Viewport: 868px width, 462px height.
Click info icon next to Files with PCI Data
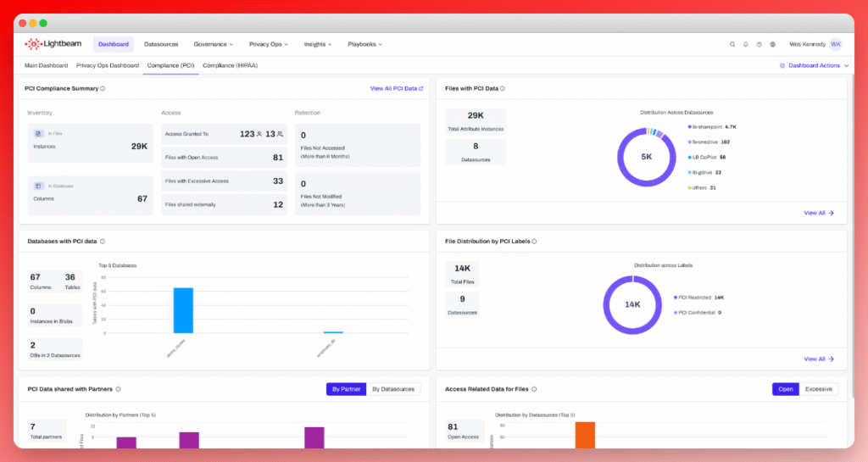(x=503, y=88)
